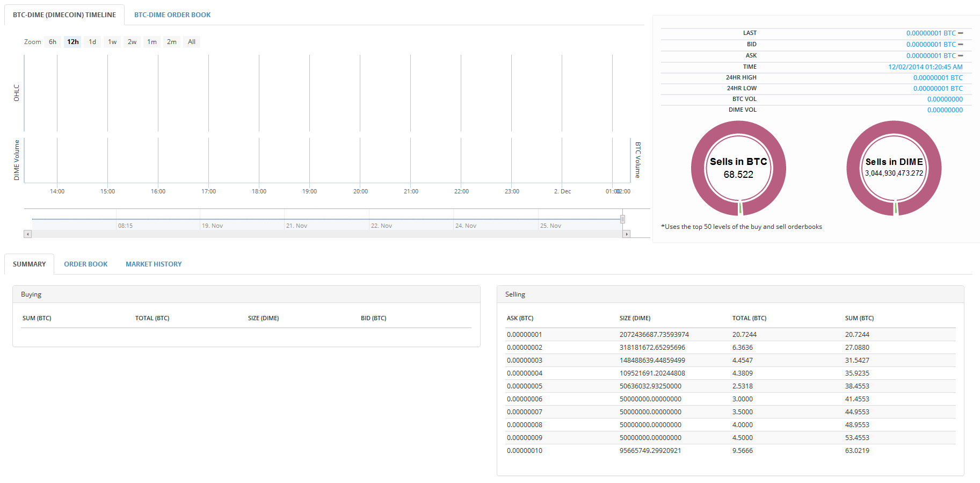The width and height of the screenshot is (980, 483).
Task: Click the Sells in BTC donut chart
Action: (738, 168)
